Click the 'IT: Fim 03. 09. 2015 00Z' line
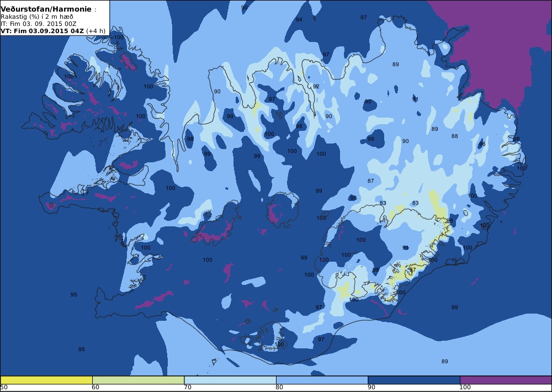 [39, 24]
